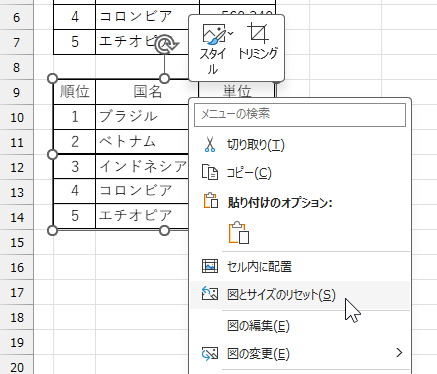Click the bottom-left resize handle of the picture

pos(53,230)
